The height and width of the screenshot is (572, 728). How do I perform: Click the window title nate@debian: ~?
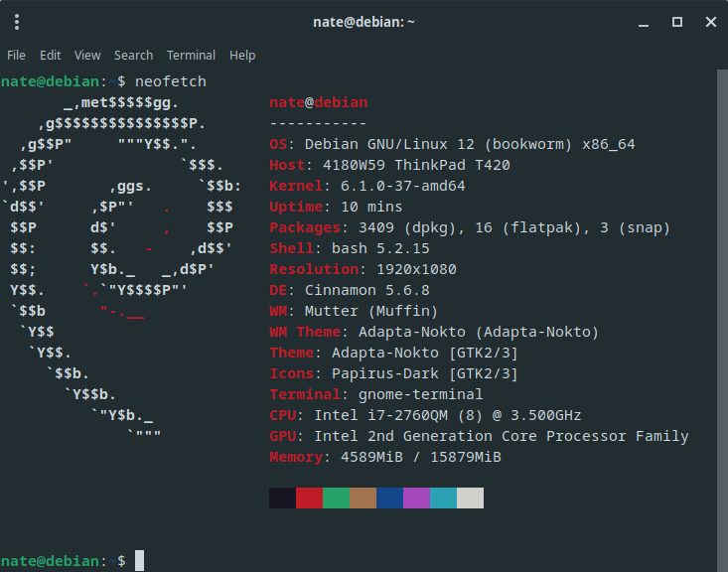[x=364, y=22]
